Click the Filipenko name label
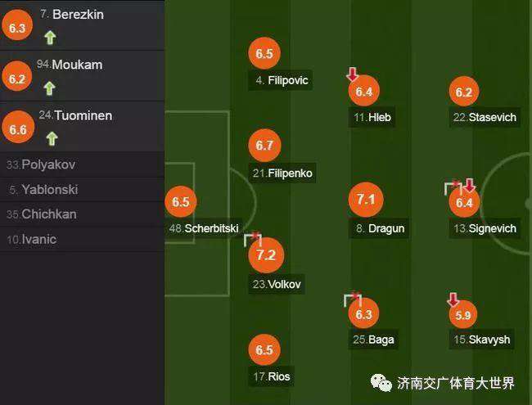 282,173
